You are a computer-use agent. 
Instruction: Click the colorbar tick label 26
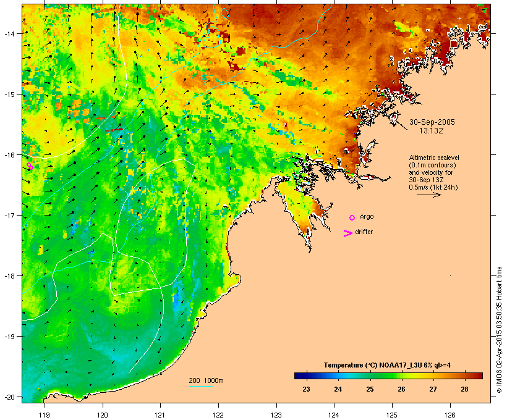tap(401, 389)
